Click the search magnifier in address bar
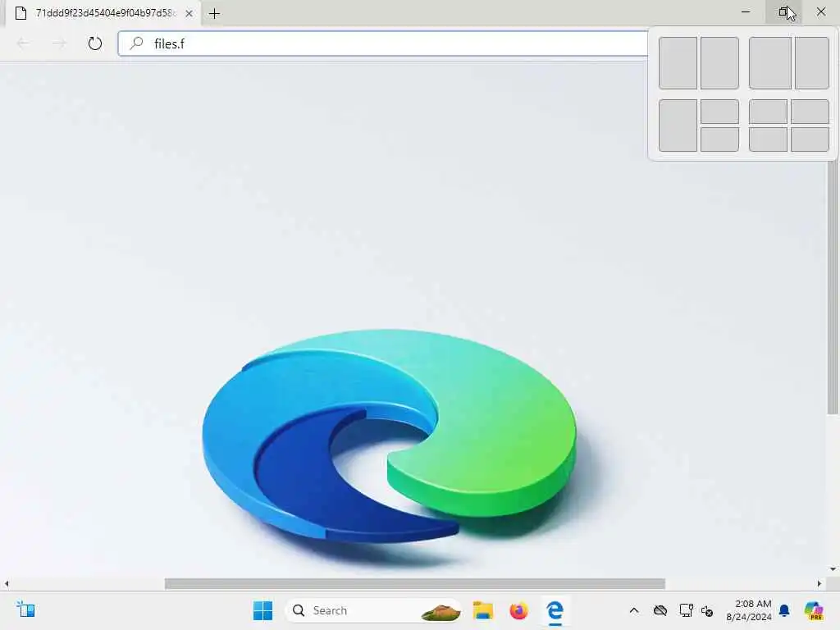 137,43
